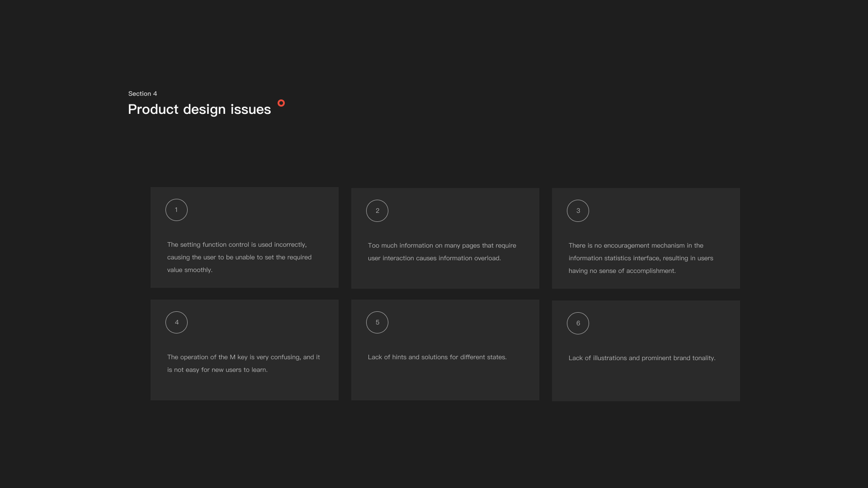Click the "Product design issues" heading
Image resolution: width=868 pixels, height=488 pixels.
coord(199,110)
